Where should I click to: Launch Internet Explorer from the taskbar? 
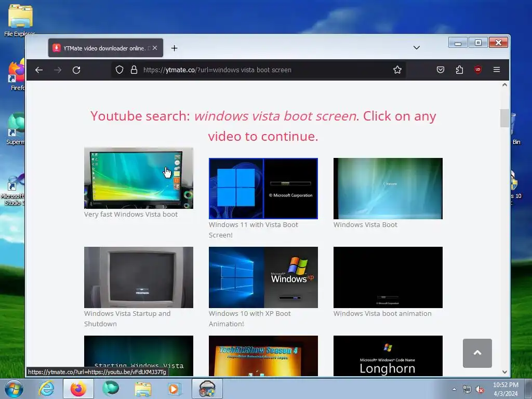coord(46,389)
